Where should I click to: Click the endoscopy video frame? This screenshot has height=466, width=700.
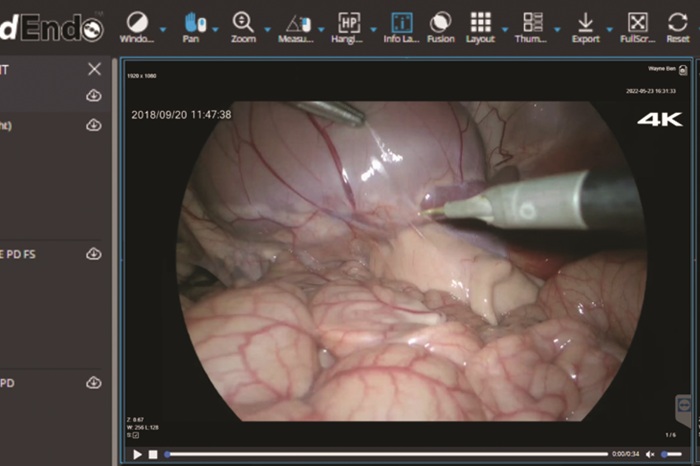click(x=410, y=261)
